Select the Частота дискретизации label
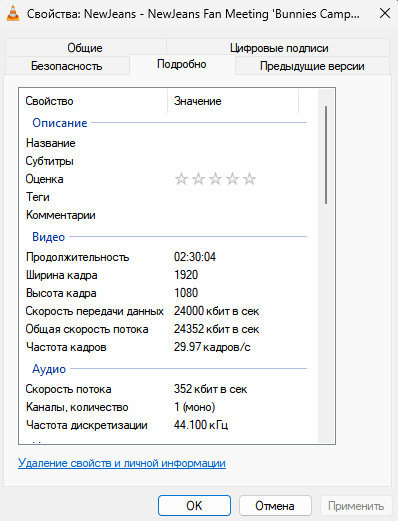 [x=87, y=425]
